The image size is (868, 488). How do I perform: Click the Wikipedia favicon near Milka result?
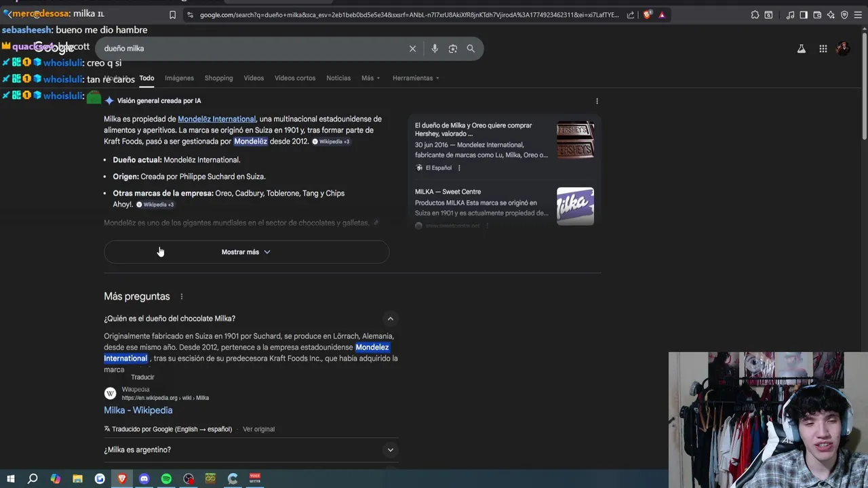[x=111, y=394]
